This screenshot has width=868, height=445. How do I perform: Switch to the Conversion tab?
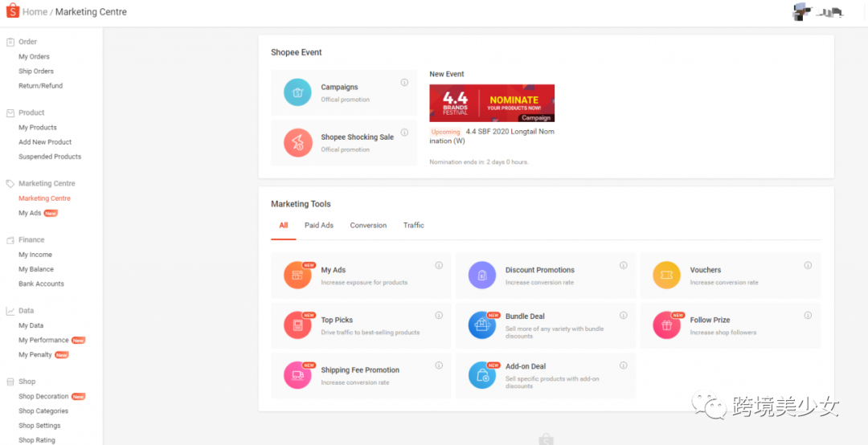[368, 226]
